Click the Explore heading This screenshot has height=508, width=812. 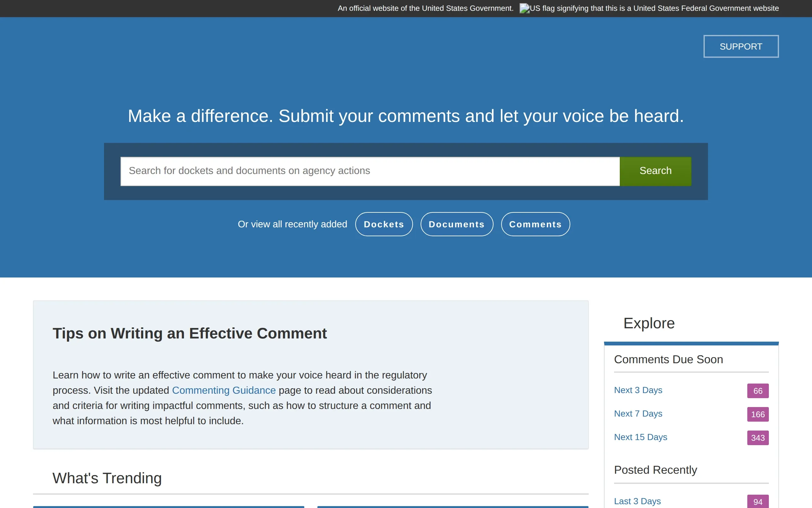click(x=649, y=323)
